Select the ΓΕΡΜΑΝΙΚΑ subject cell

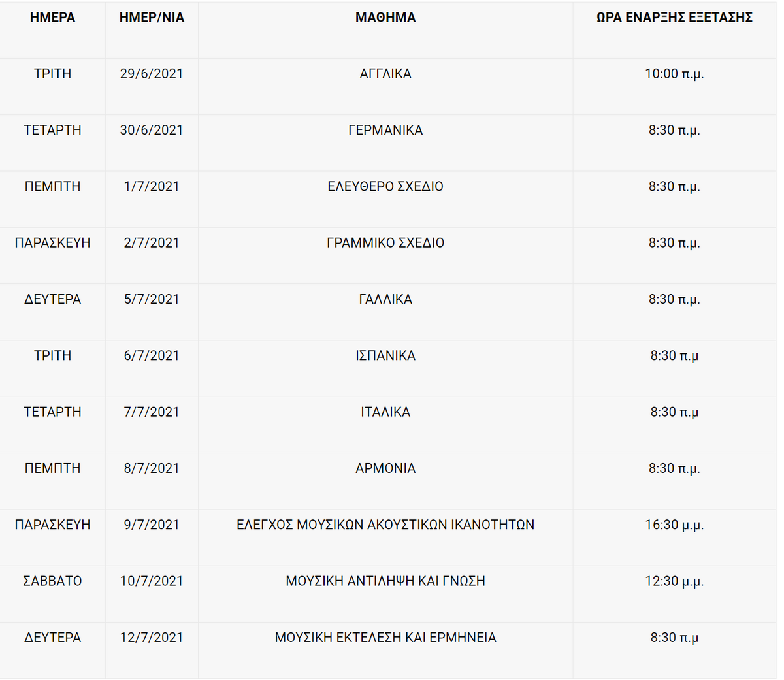385,130
